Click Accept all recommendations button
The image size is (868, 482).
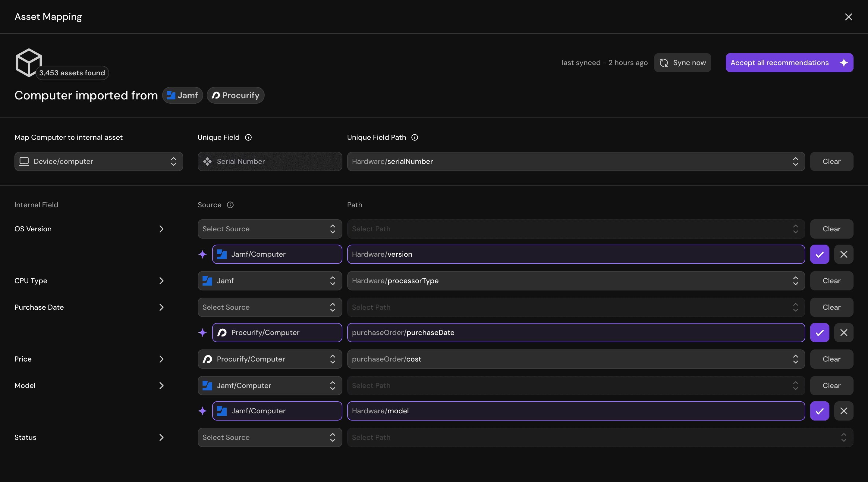tap(789, 63)
